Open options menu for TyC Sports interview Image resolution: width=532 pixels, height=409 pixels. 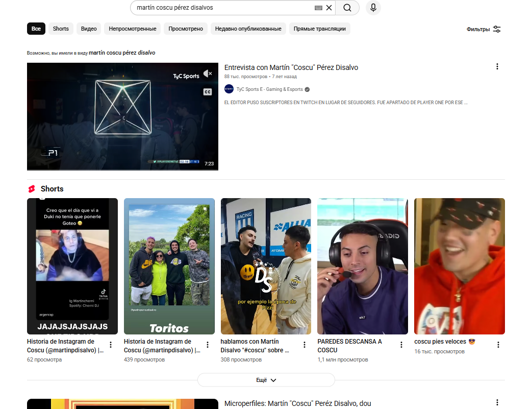coord(497,66)
